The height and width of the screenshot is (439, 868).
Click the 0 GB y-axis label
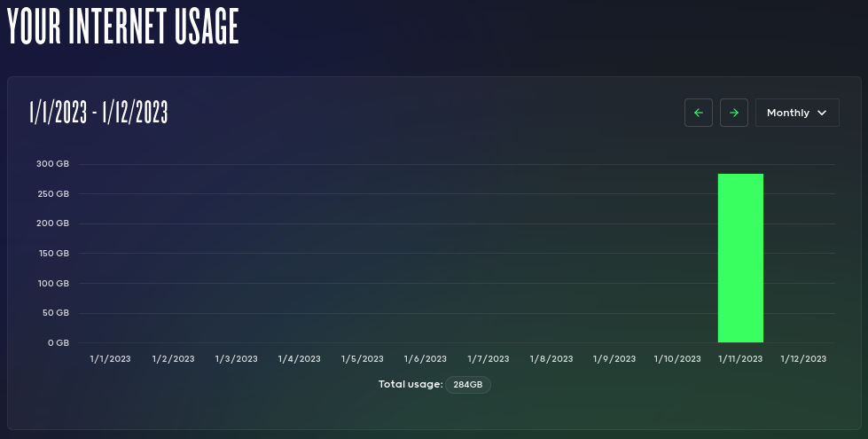59,342
